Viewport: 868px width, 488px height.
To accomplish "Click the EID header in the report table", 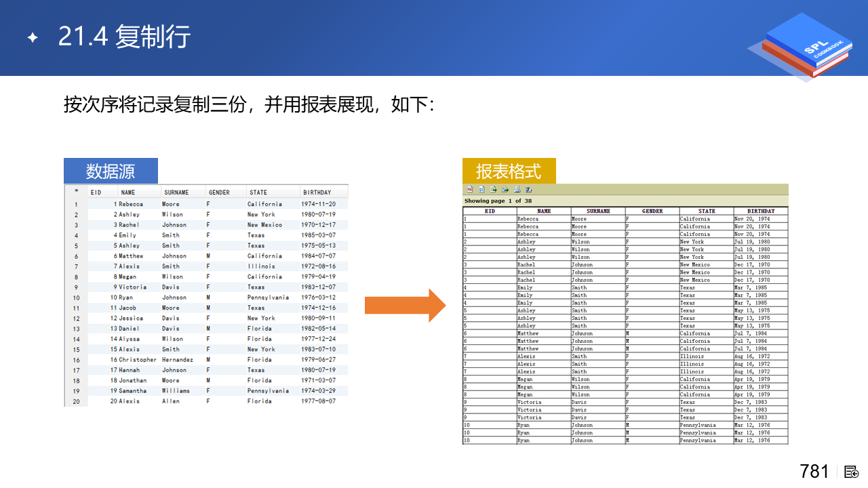I will click(x=490, y=211).
